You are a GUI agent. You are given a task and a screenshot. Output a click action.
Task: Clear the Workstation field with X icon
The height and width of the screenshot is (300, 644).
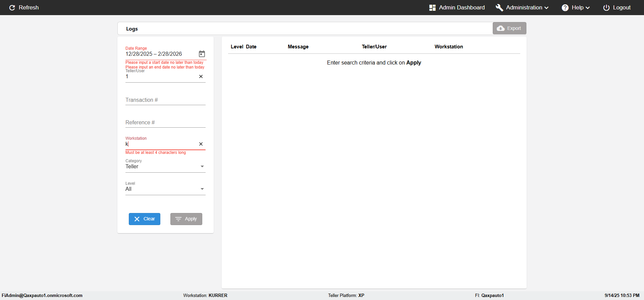(x=201, y=144)
